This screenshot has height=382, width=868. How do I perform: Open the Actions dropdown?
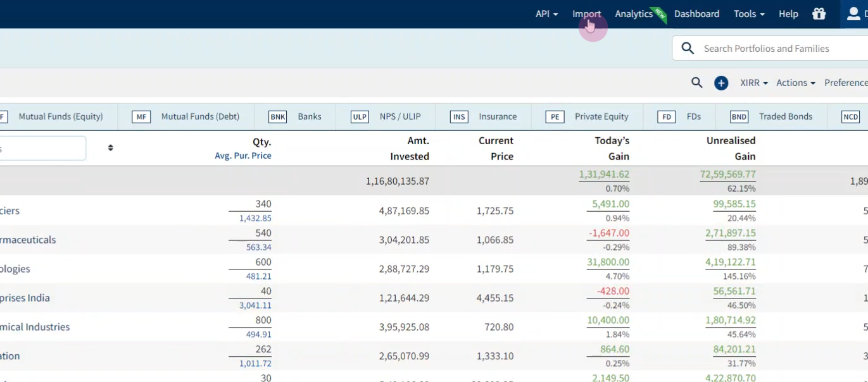coord(796,83)
